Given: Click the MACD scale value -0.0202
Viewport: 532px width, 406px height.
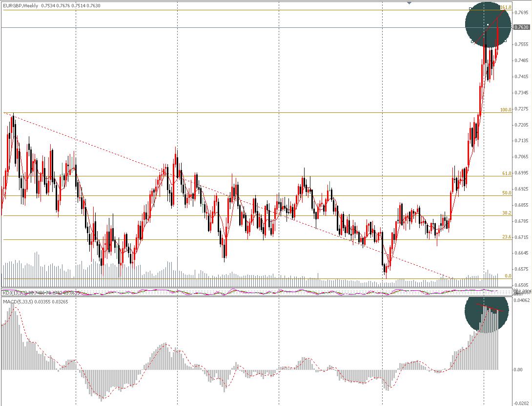Looking at the screenshot, I should (x=521, y=403).
